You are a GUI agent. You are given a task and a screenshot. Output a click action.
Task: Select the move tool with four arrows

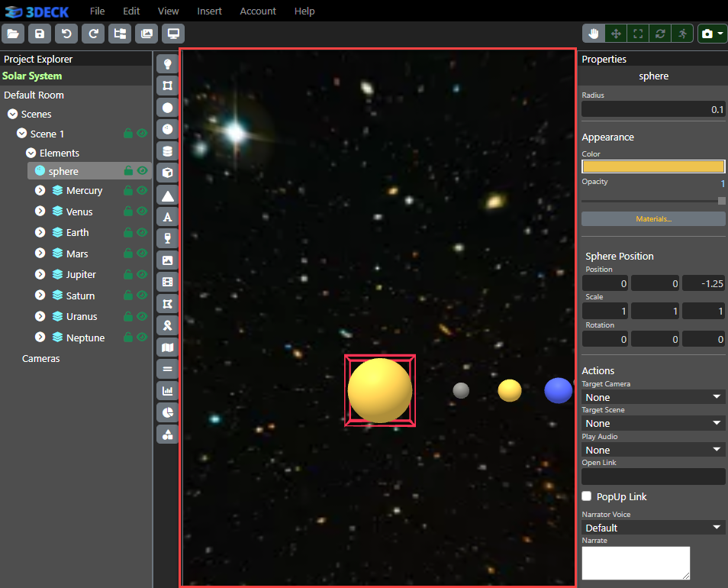click(616, 34)
